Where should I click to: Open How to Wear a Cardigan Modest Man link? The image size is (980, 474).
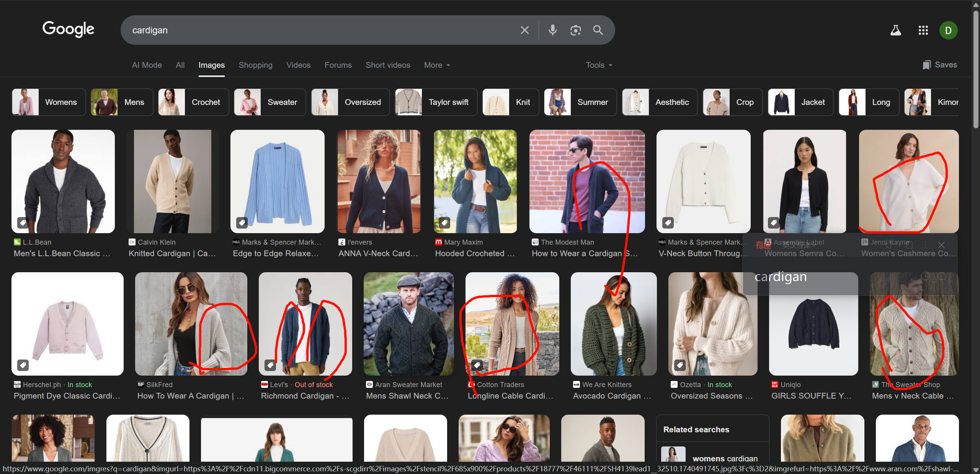tap(585, 253)
